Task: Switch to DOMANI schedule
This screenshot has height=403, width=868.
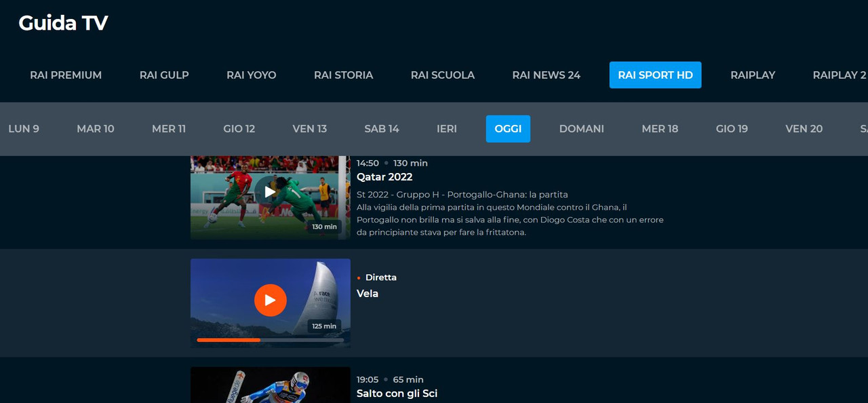Action: tap(582, 129)
